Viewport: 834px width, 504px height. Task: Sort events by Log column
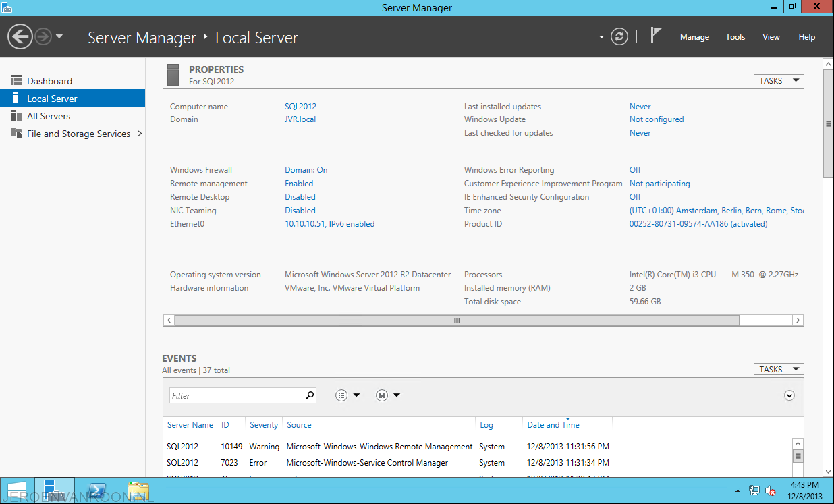(486, 425)
